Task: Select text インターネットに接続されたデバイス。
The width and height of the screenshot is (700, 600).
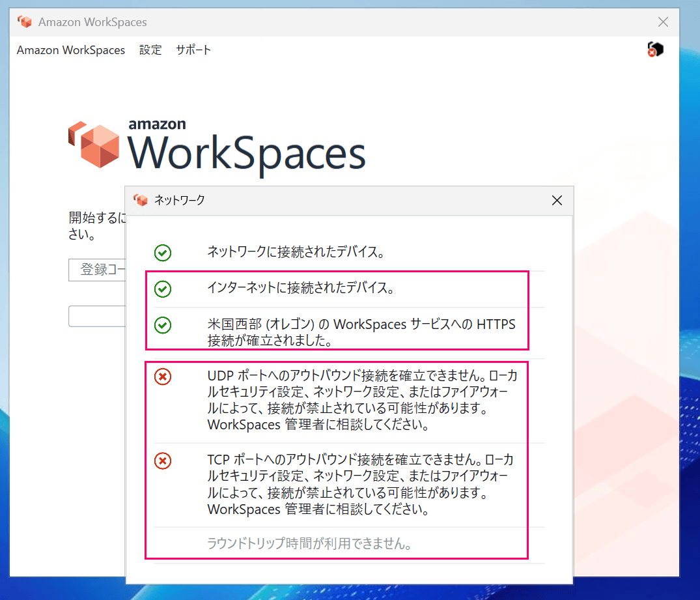Action: click(301, 288)
